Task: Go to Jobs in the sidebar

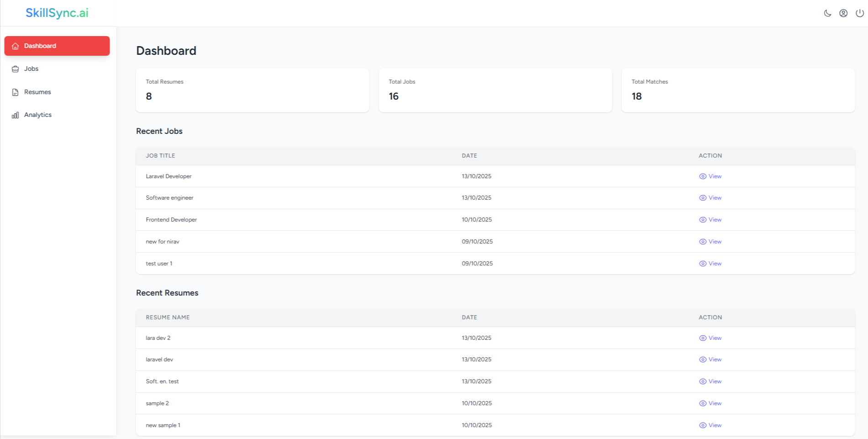Action: pyautogui.click(x=31, y=69)
